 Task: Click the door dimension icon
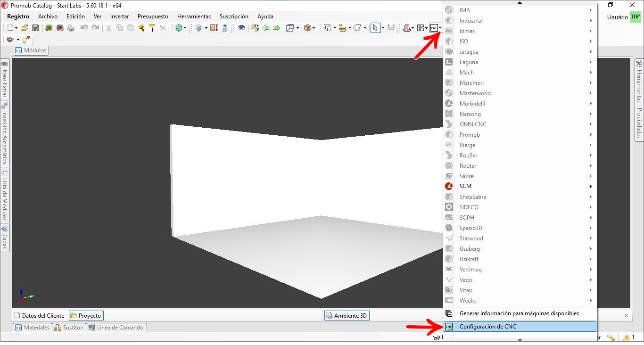point(214,28)
